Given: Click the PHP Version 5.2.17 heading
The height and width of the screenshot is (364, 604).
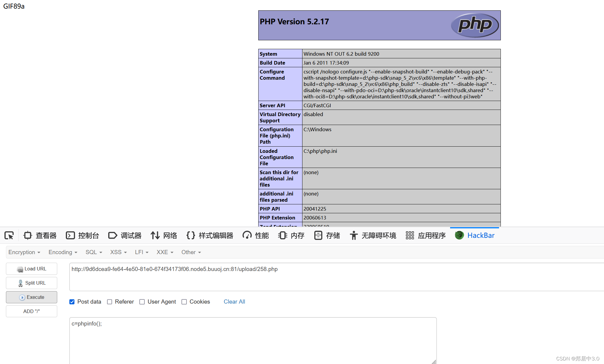Looking at the screenshot, I should coord(294,22).
